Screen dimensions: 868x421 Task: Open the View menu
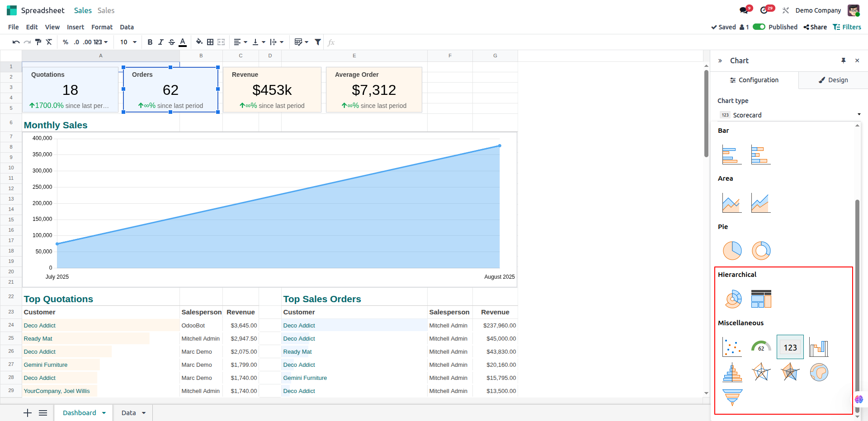coord(52,27)
